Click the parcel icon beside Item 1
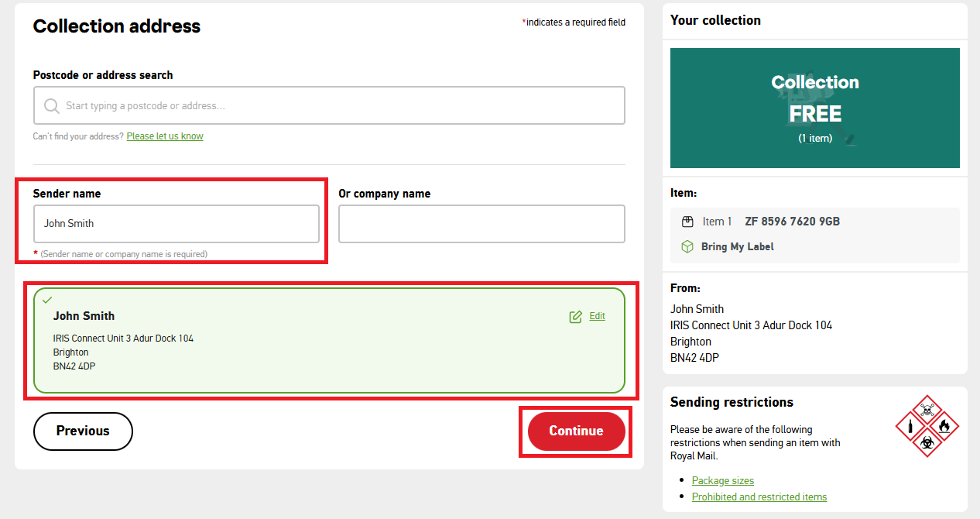The height and width of the screenshot is (519, 980). click(x=687, y=222)
